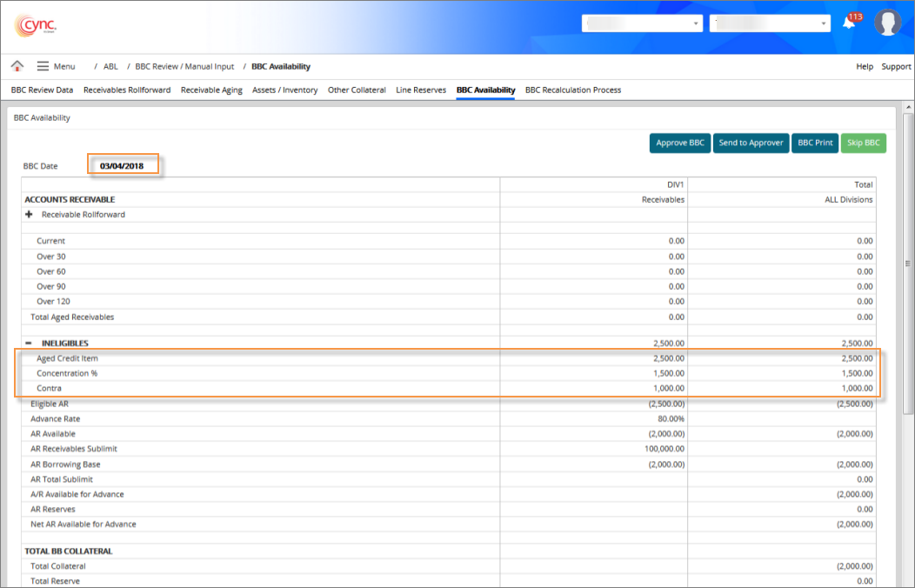
Task: Switch to BBC Review Data tab
Action: [42, 90]
